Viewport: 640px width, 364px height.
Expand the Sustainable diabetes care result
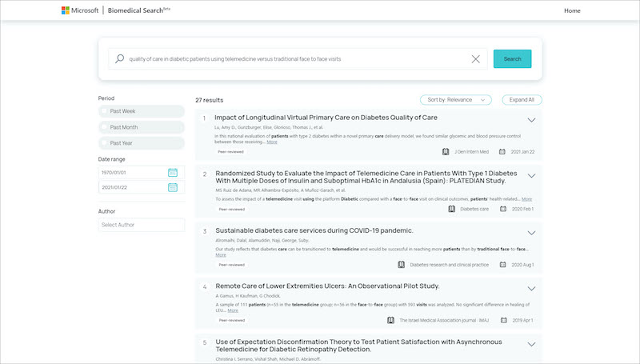(531, 232)
